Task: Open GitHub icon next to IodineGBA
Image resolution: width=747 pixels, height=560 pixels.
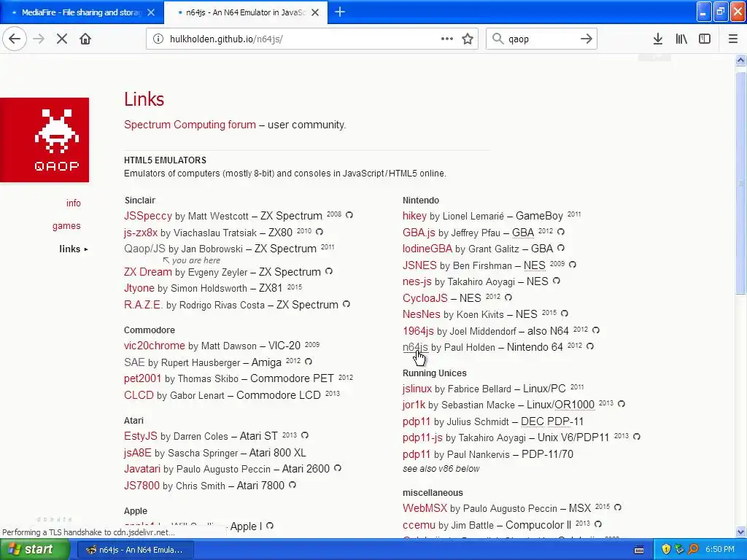Action: coord(561,248)
